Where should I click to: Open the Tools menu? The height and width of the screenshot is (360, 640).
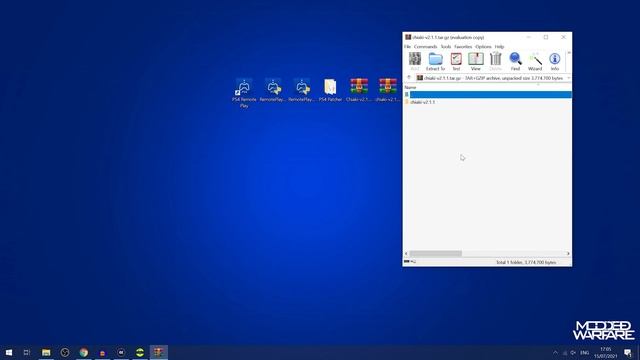(x=446, y=47)
